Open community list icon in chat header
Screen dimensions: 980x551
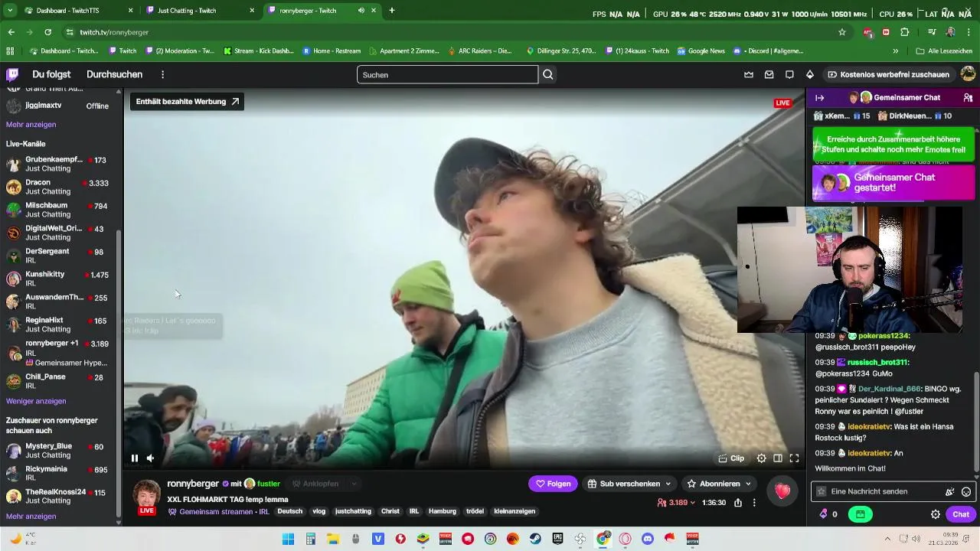[x=968, y=98]
